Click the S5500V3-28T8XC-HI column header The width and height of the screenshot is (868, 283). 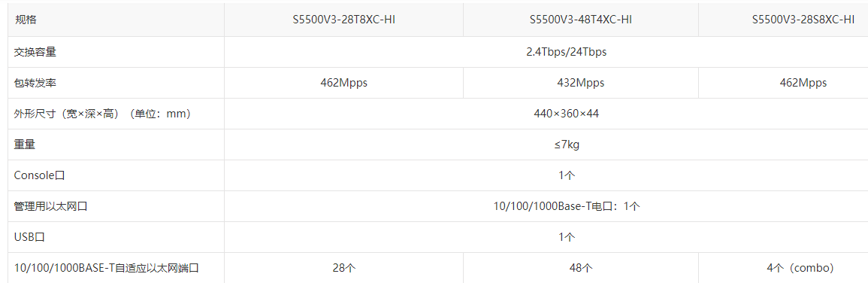(x=343, y=20)
